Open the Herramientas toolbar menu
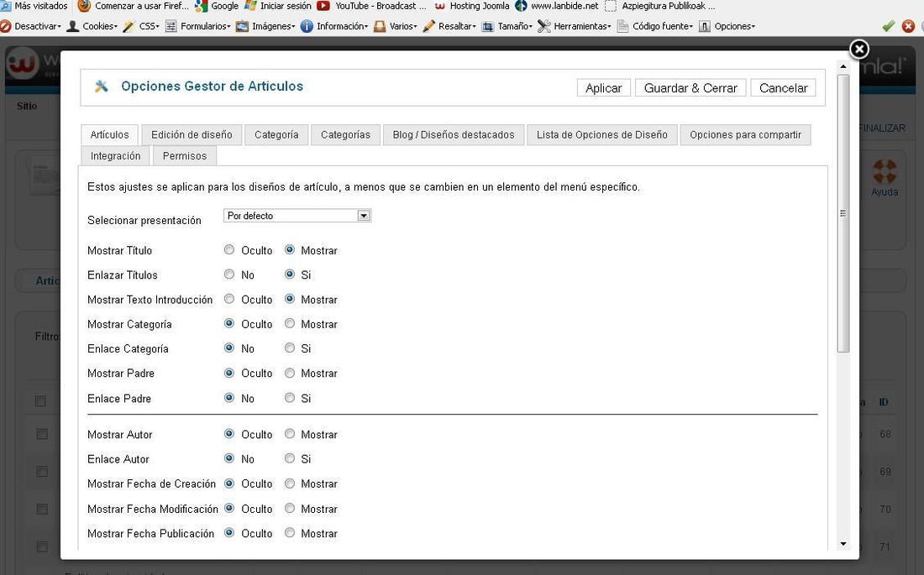Viewport: 924px width, 575px height. pos(575,26)
